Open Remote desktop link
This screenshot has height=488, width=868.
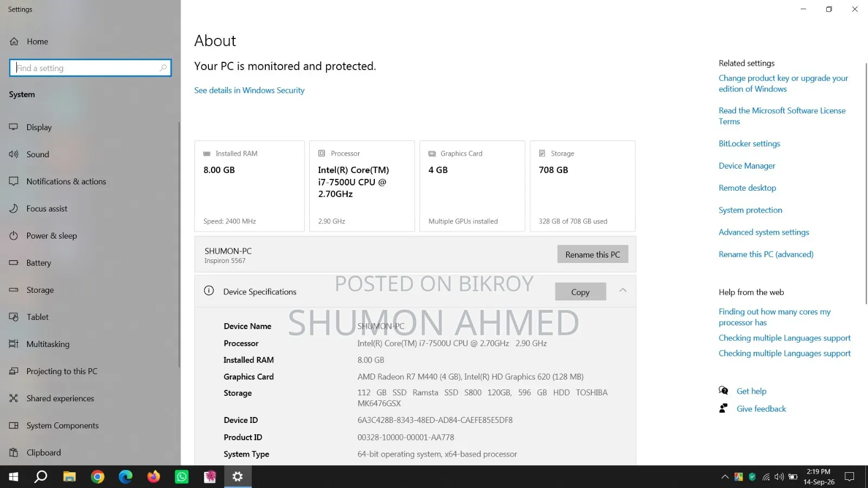(x=748, y=188)
